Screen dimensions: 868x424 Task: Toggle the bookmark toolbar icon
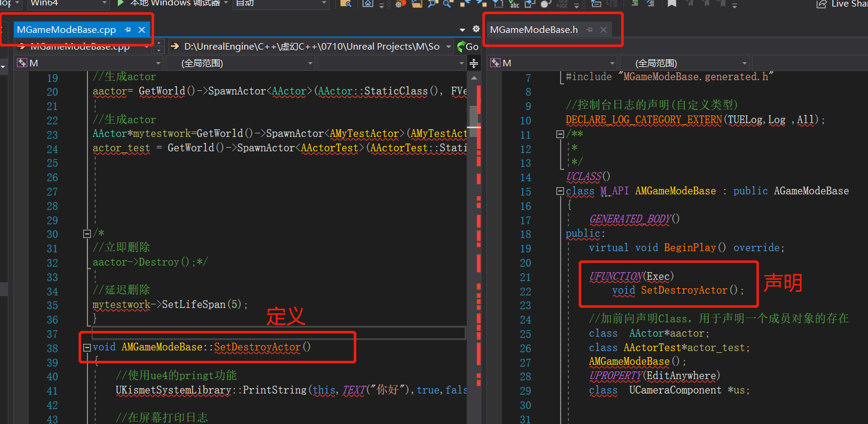click(x=672, y=3)
